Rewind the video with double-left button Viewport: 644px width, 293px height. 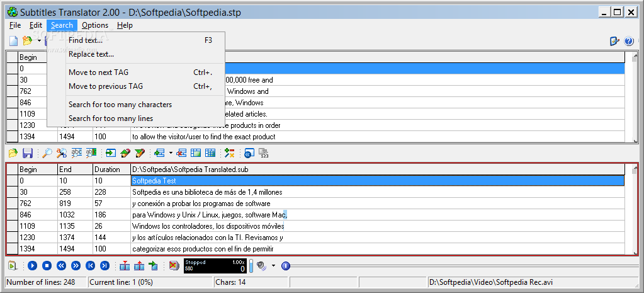[x=62, y=266]
